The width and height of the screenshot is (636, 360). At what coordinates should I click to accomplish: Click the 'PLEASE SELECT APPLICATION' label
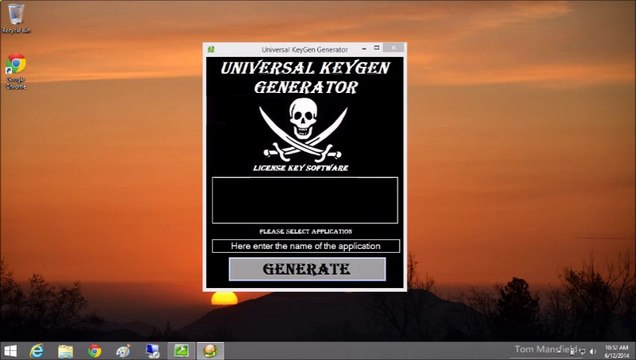[306, 231]
